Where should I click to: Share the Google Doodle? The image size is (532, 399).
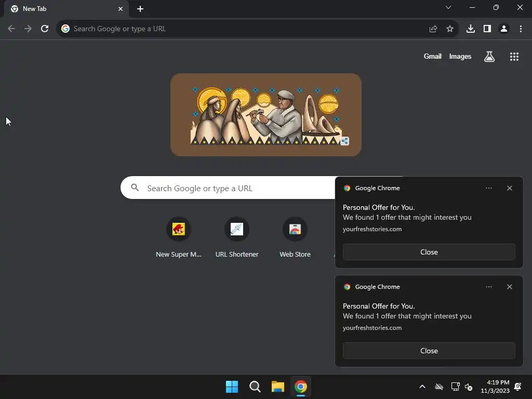[344, 141]
